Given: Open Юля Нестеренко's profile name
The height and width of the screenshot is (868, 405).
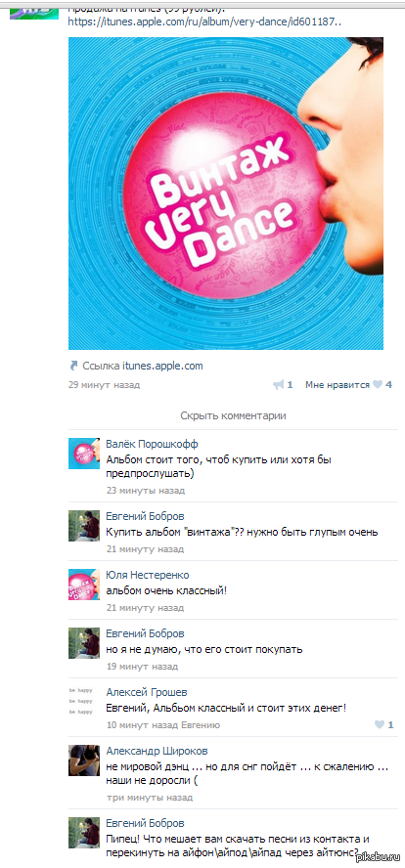Looking at the screenshot, I should tap(148, 575).
